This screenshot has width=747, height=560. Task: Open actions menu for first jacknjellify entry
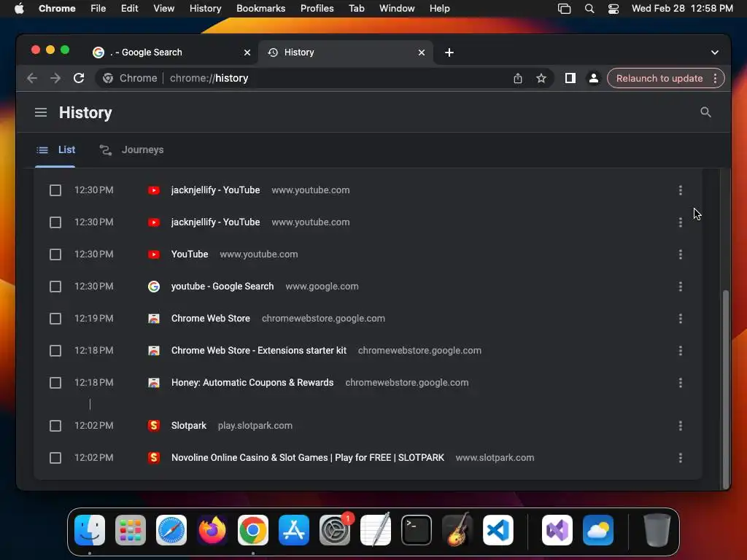point(681,190)
